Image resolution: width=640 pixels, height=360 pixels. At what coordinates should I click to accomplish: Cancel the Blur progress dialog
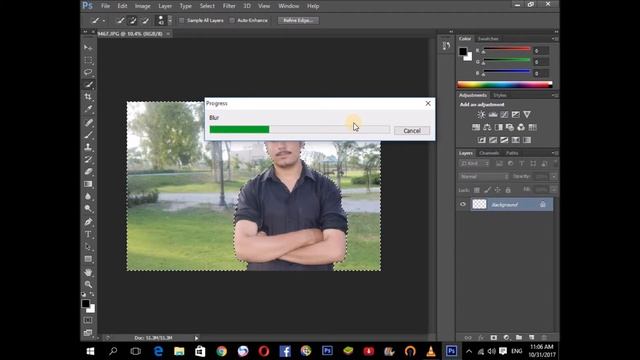[x=412, y=131]
